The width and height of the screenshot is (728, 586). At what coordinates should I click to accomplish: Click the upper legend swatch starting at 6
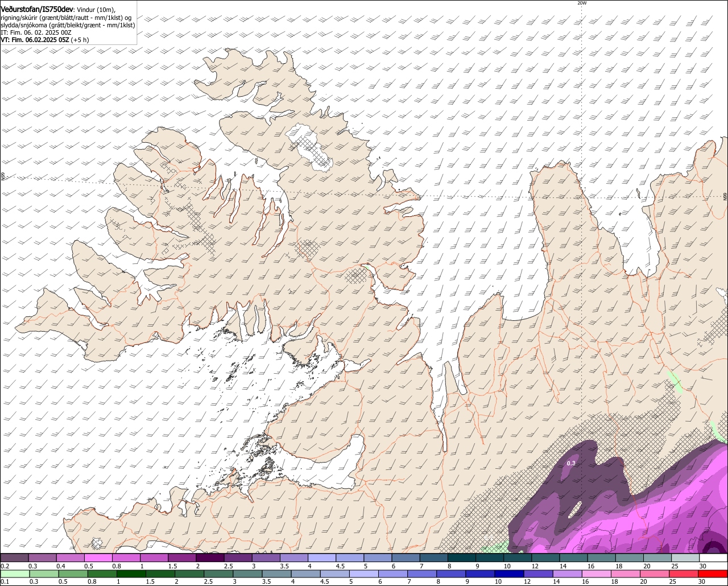pos(406,558)
